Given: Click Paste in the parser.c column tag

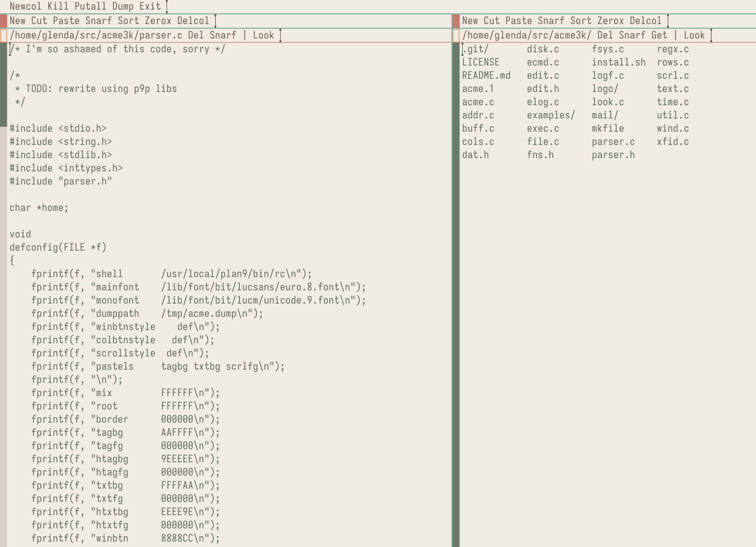Looking at the screenshot, I should tap(66, 21).
